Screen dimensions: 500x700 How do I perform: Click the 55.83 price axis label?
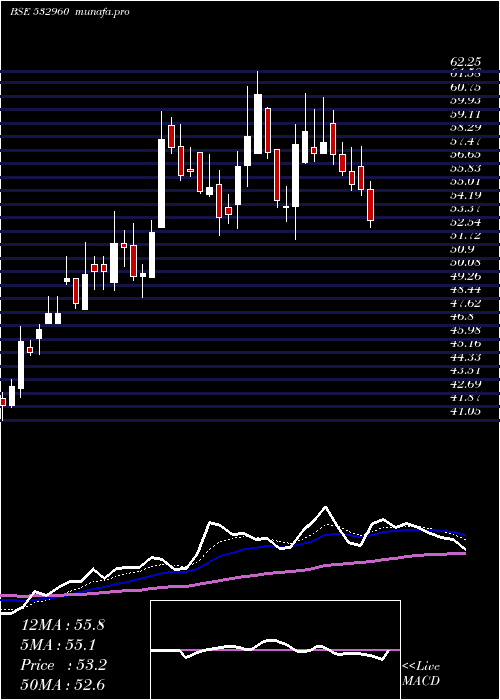point(465,168)
